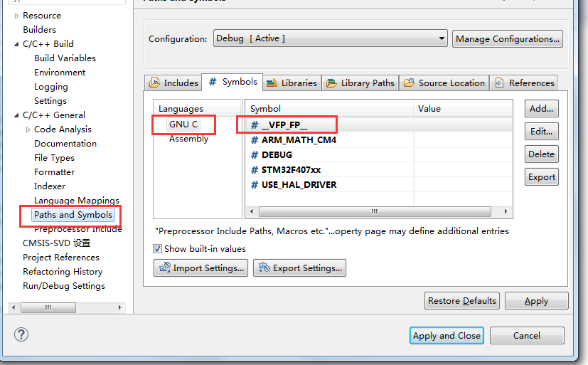Viewport: 588px width, 365px height.
Task: Expand the Code Analysis node
Action: [28, 129]
